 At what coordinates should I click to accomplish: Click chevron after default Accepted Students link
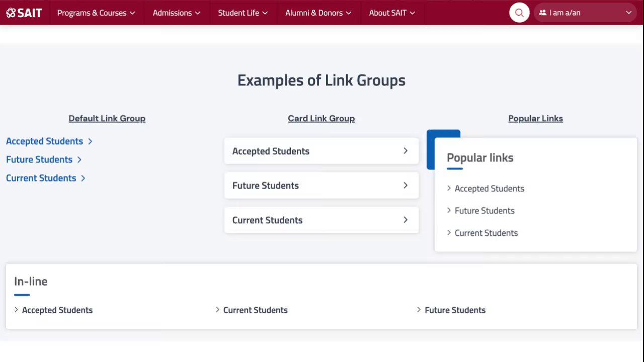90,141
